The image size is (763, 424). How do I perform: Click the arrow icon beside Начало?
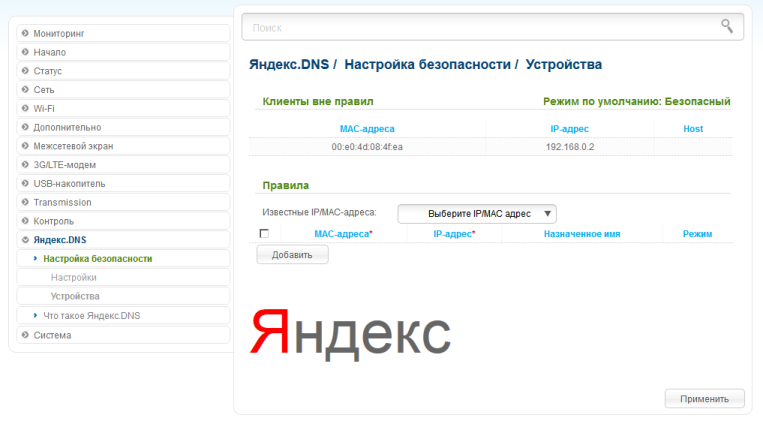[25, 52]
